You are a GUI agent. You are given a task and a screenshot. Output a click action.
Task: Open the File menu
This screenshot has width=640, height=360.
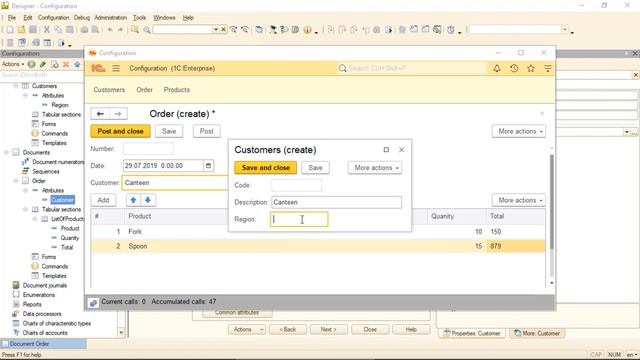point(12,18)
